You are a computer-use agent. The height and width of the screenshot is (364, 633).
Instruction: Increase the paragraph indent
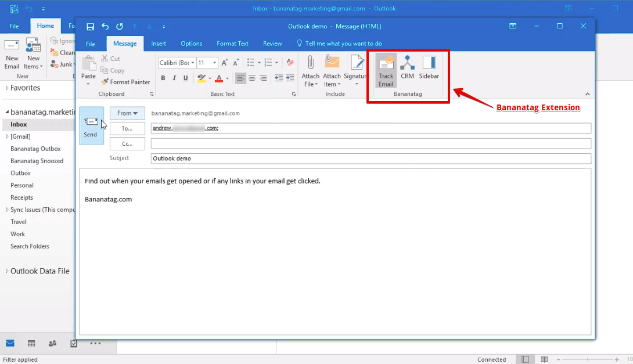tap(290, 78)
